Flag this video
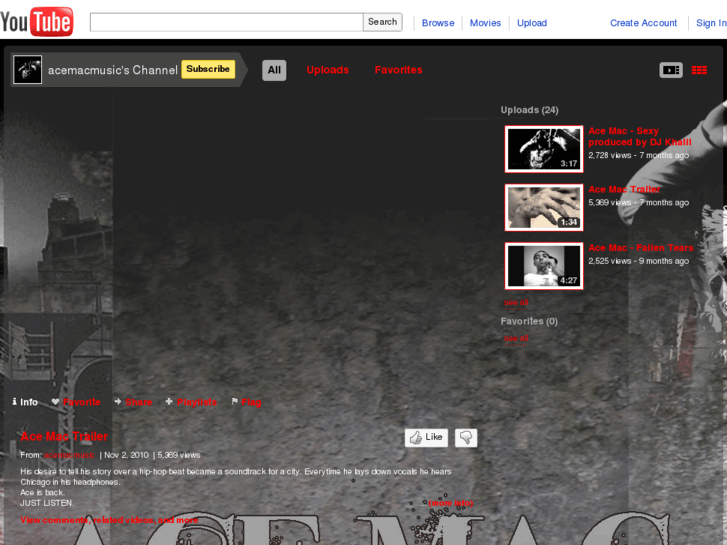 246,402
